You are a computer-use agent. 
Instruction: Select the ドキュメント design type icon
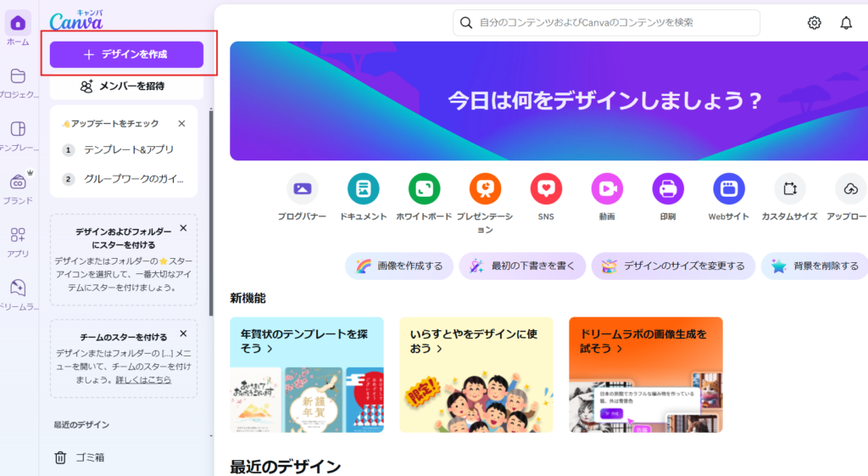pyautogui.click(x=363, y=189)
